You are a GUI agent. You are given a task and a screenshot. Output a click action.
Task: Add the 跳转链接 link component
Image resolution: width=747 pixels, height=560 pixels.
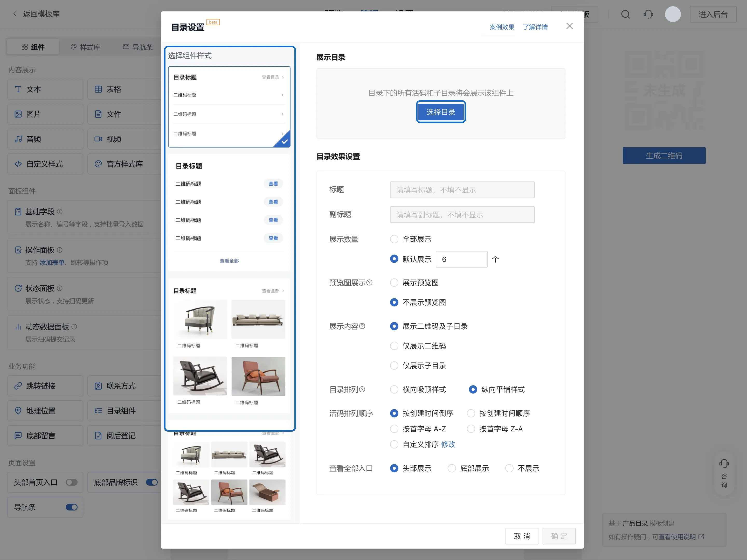(x=45, y=386)
